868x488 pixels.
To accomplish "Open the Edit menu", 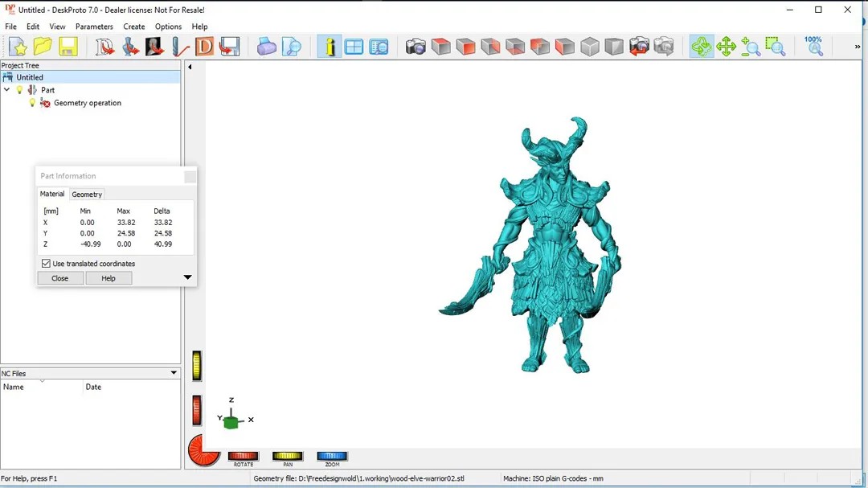I will coord(33,27).
